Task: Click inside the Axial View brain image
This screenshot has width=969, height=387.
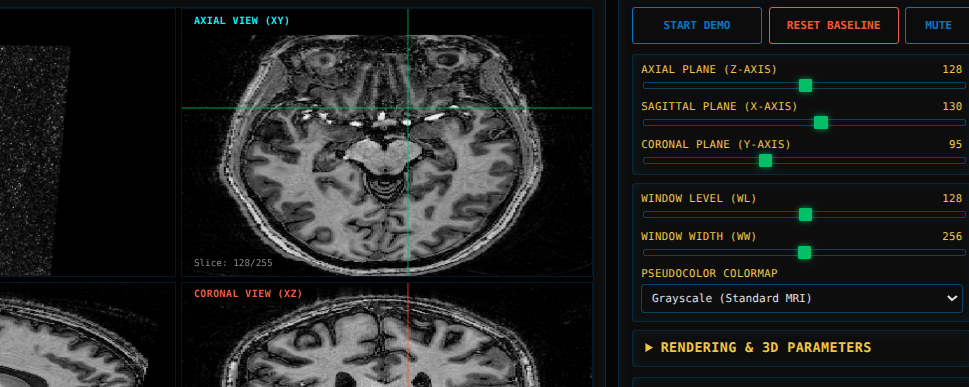Action: click(x=387, y=142)
